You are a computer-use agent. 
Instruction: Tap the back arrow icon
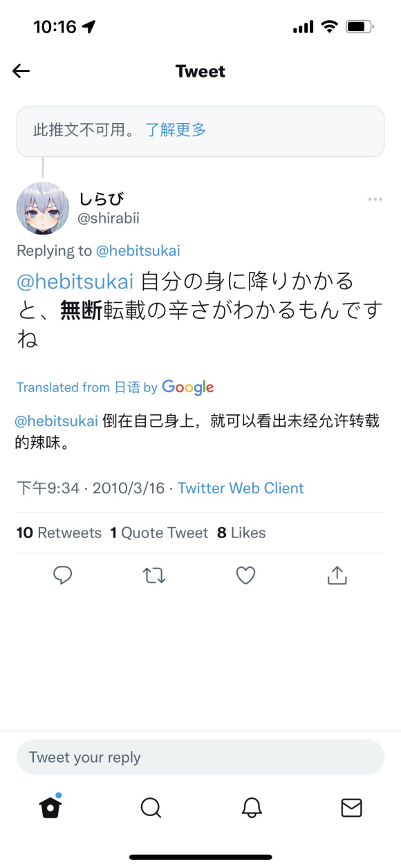[21, 71]
